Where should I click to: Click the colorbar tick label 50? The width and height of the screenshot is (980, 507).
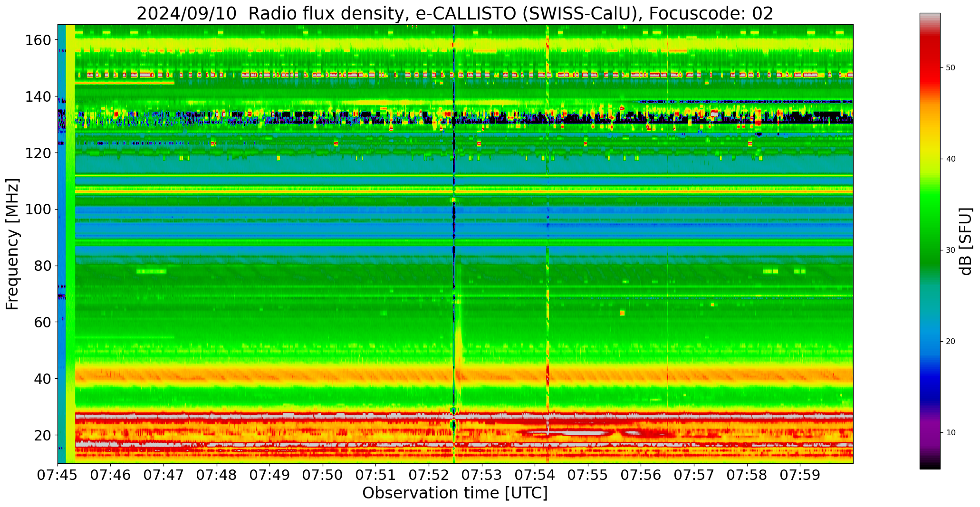coord(951,68)
